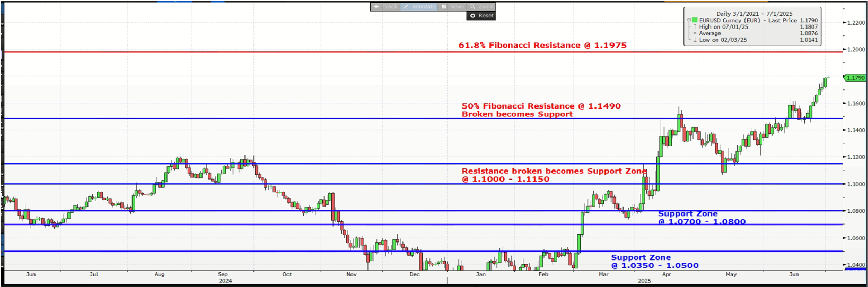This screenshot has height=287, width=868.
Task: Click the Feb month label on time axis
Action: tap(543, 274)
